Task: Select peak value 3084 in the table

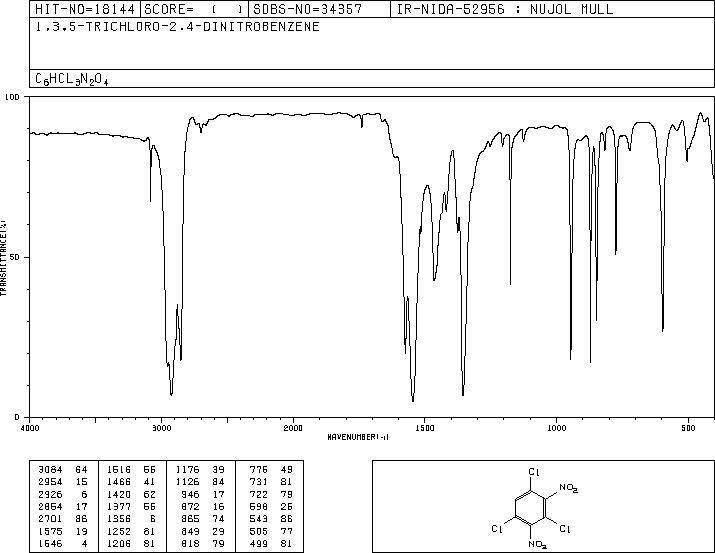Action: [x=50, y=470]
